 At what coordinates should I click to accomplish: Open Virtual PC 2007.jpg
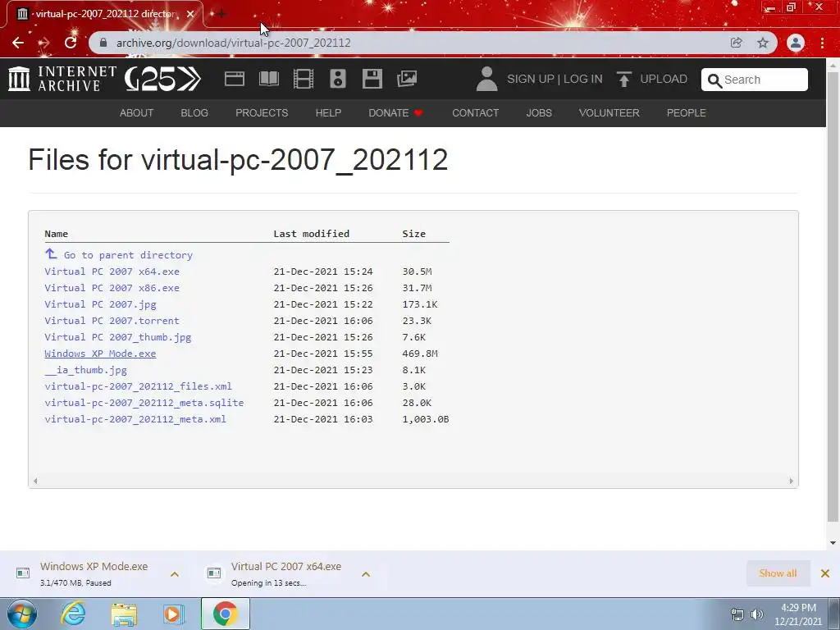101,304
